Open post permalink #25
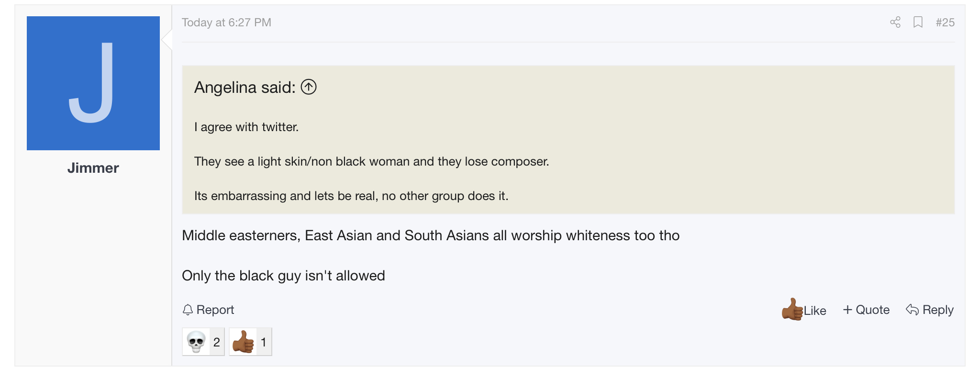Screen dimensions: 980x368 click(945, 22)
